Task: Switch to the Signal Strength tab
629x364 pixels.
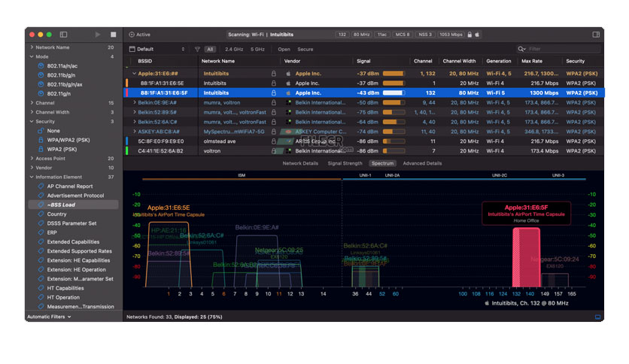Action: point(345,163)
